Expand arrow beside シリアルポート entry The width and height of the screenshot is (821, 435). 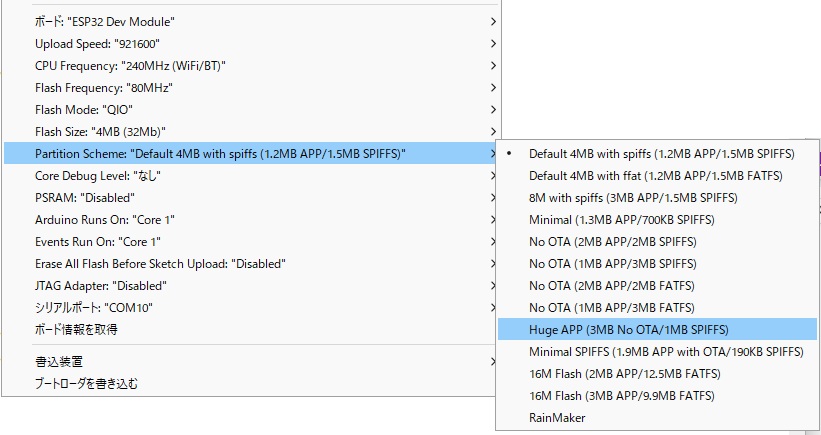pos(493,307)
